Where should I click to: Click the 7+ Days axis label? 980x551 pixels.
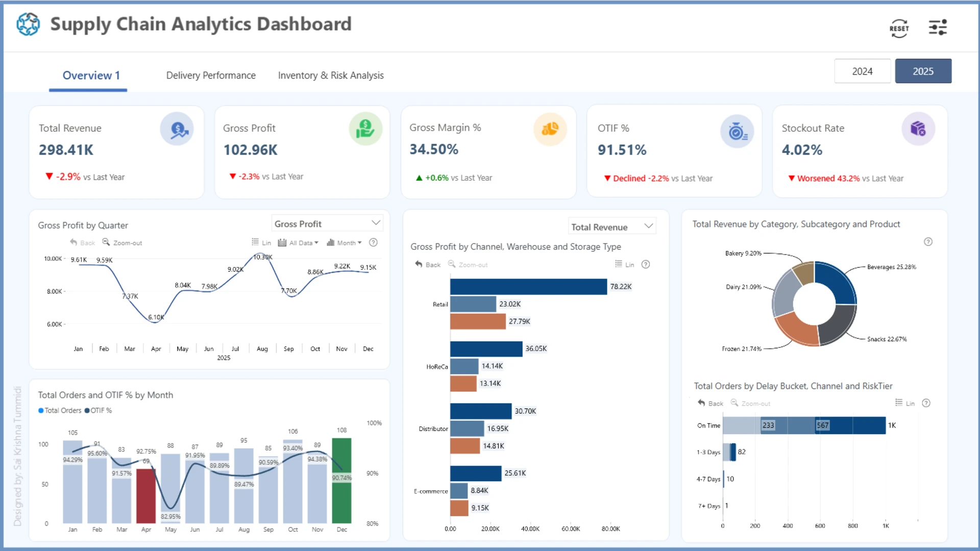tap(709, 506)
